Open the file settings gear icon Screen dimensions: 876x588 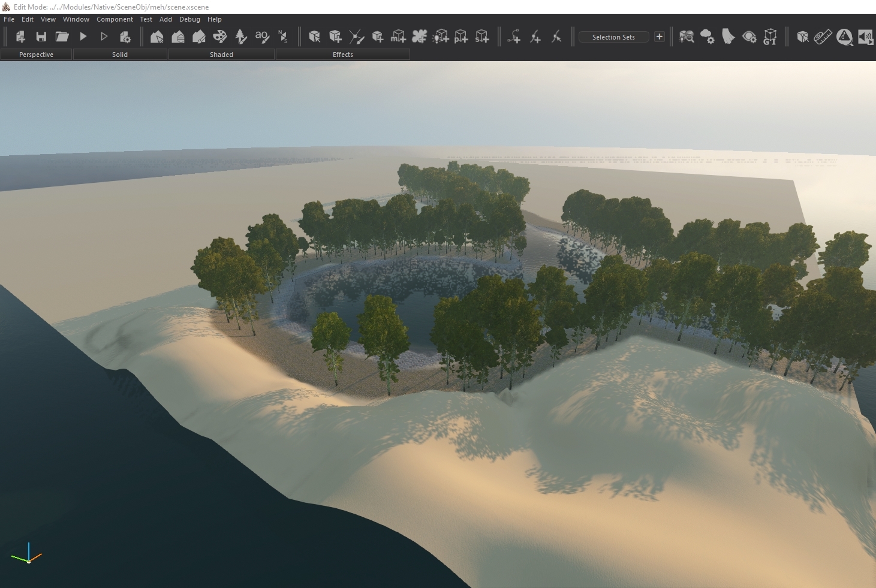pyautogui.click(x=125, y=37)
